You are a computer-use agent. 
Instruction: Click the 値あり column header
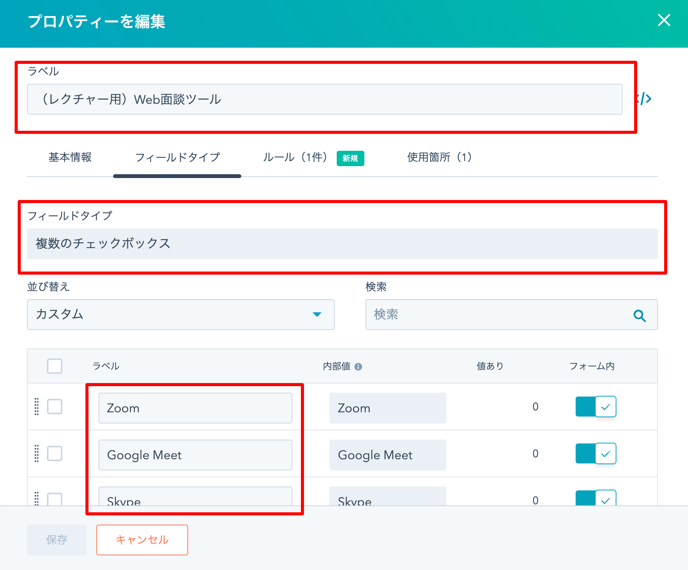click(x=490, y=366)
